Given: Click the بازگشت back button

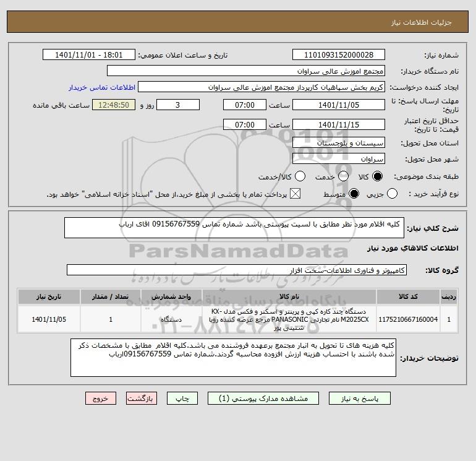Looking at the screenshot, I should (142, 399).
